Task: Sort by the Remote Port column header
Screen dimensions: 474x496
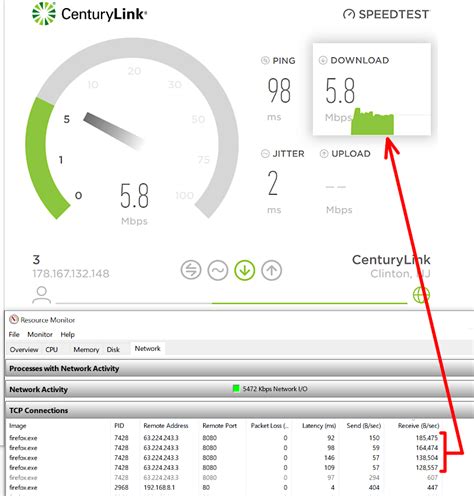Action: coord(220,426)
